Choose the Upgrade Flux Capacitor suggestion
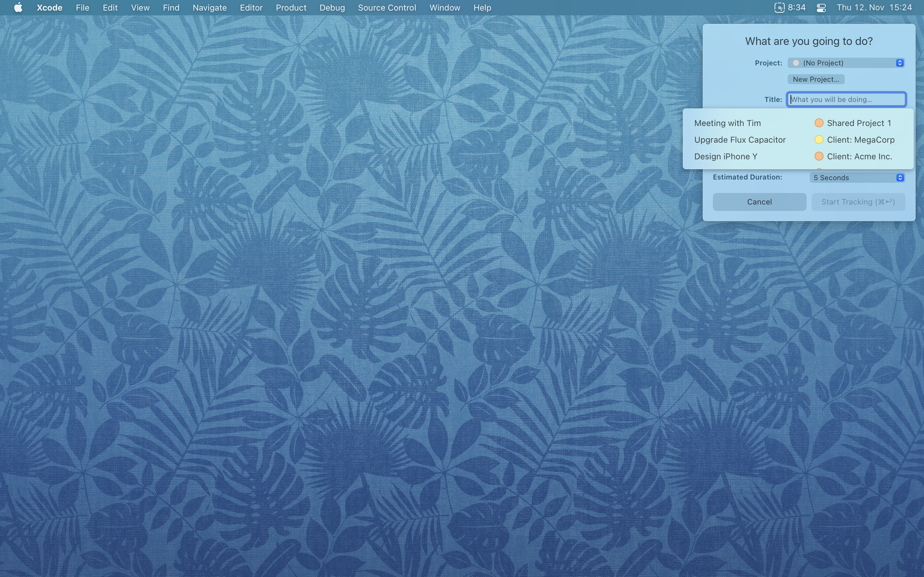 (x=740, y=140)
